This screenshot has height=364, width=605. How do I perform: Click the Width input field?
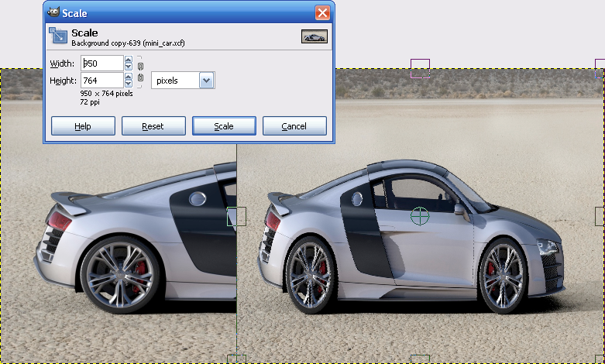pyautogui.click(x=102, y=64)
